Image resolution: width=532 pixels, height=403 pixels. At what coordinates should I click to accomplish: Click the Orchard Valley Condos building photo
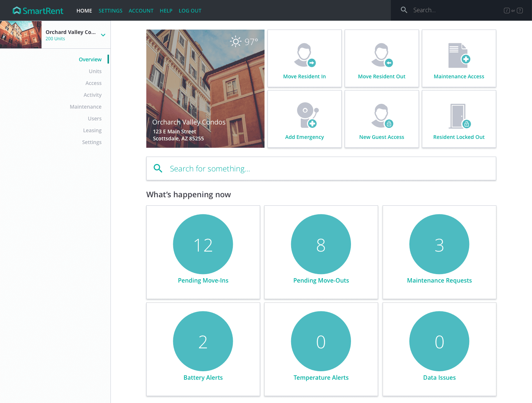coord(205,89)
